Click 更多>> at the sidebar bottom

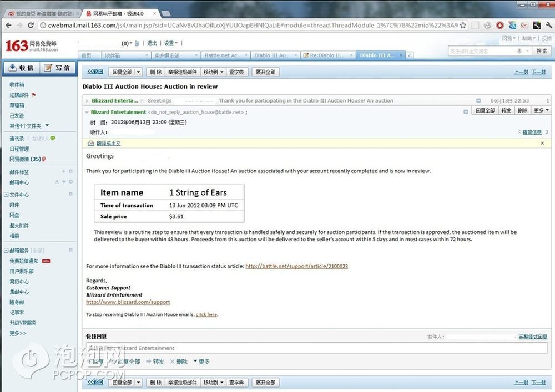click(18, 333)
